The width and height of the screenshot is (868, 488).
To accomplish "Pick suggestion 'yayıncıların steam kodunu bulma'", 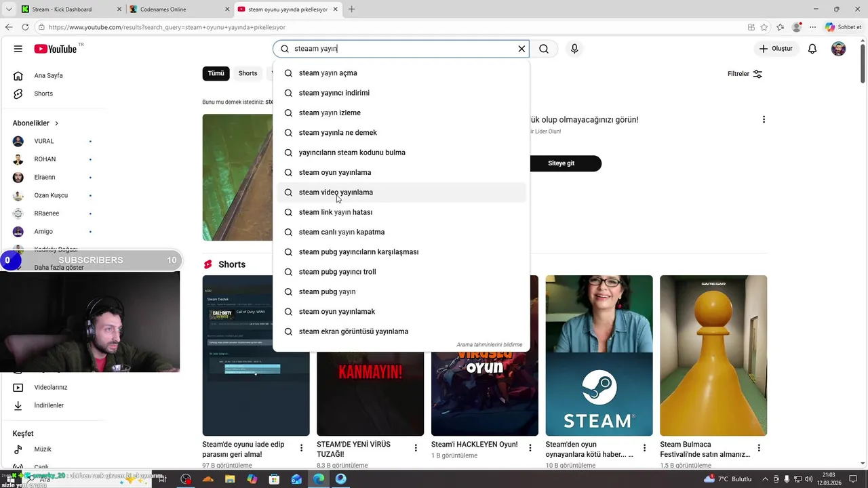I will [x=401, y=152].
